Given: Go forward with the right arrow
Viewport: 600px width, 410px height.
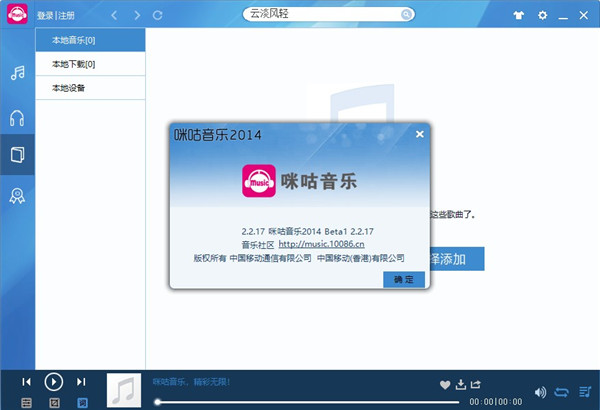Looking at the screenshot, I should tap(137, 15).
